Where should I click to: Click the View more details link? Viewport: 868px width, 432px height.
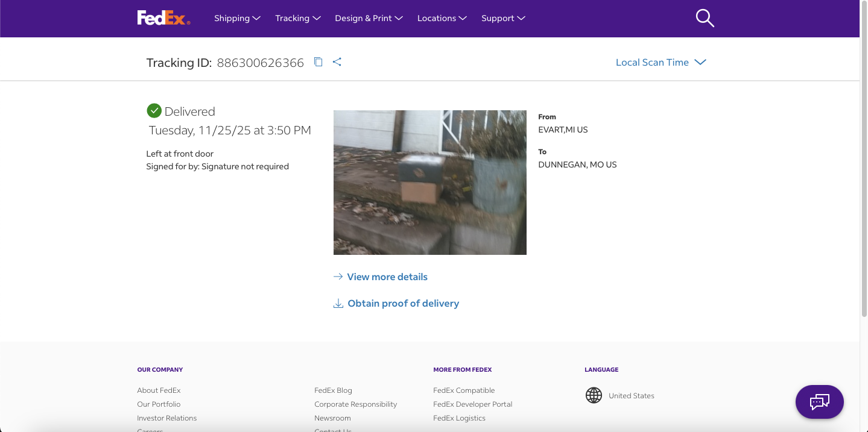(387, 277)
